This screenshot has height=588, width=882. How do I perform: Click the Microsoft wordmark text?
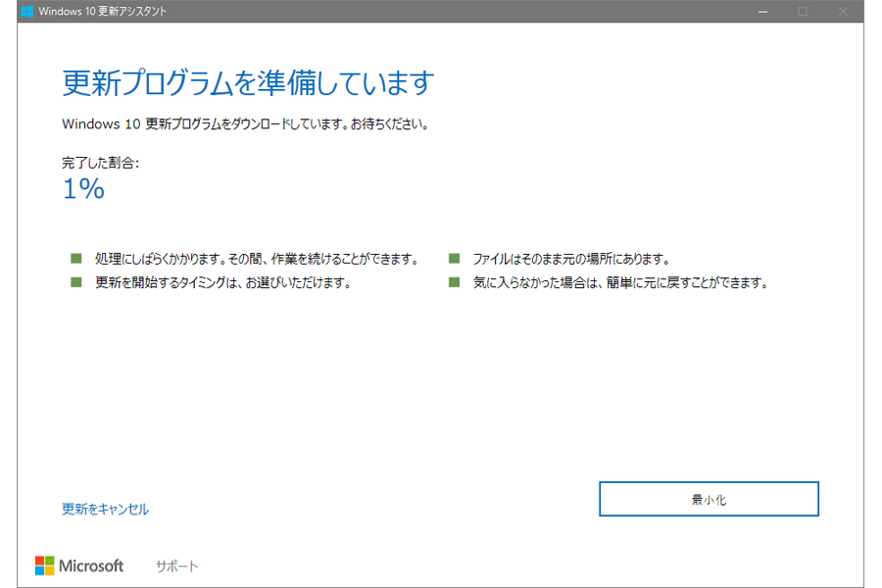(x=91, y=565)
